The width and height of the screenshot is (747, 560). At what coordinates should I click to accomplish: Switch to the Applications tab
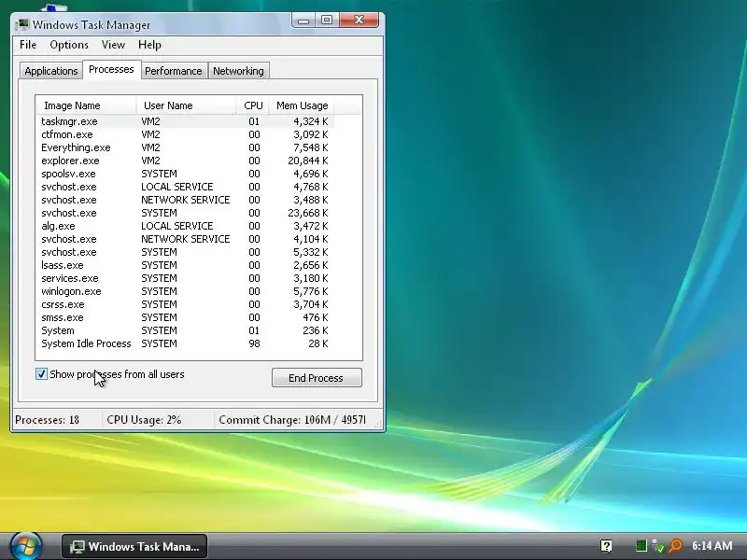[51, 71]
